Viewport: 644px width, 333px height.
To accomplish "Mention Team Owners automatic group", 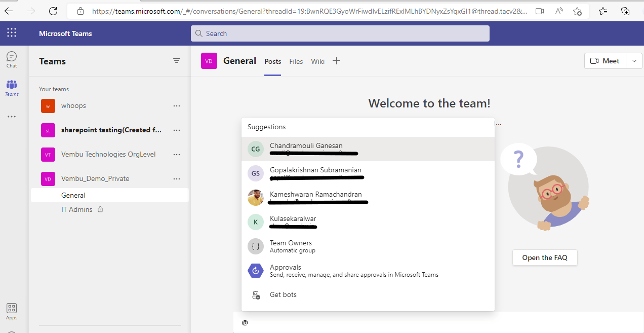I will click(x=368, y=246).
